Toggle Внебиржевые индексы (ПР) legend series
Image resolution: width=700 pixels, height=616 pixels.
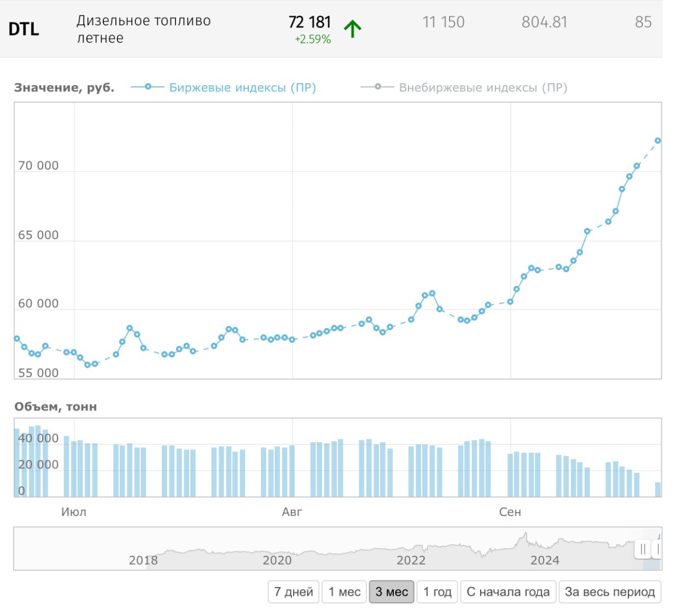tap(464, 87)
